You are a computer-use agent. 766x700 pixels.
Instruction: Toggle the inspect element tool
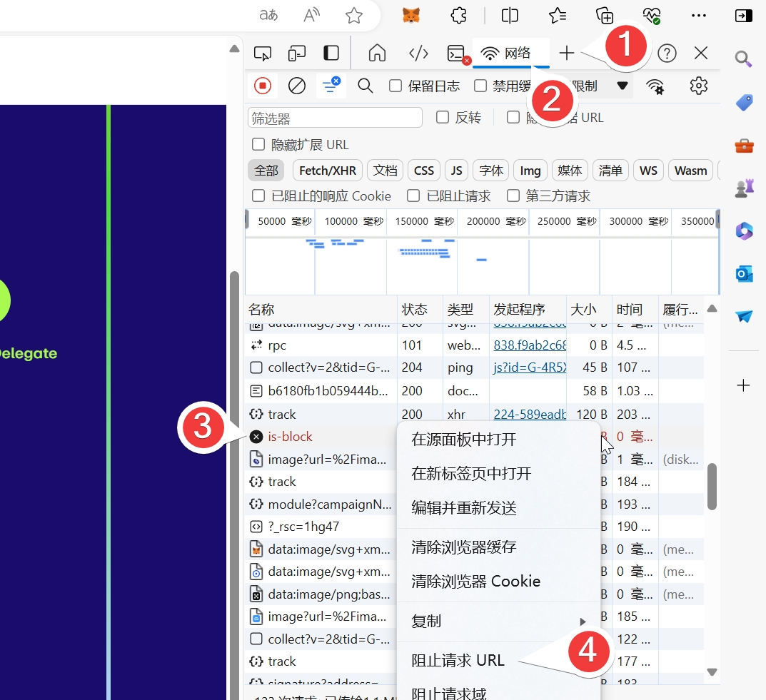point(263,54)
